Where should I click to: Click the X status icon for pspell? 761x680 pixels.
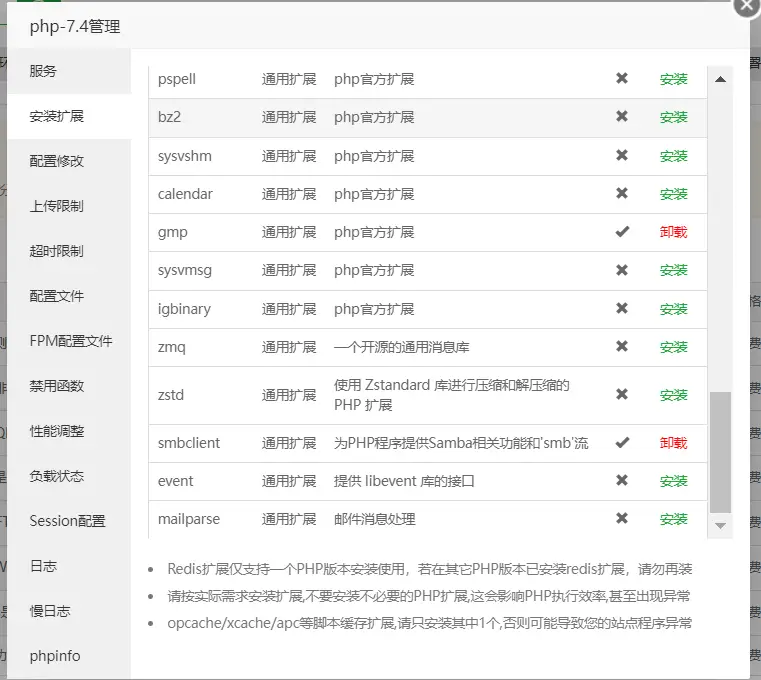pyautogui.click(x=622, y=78)
